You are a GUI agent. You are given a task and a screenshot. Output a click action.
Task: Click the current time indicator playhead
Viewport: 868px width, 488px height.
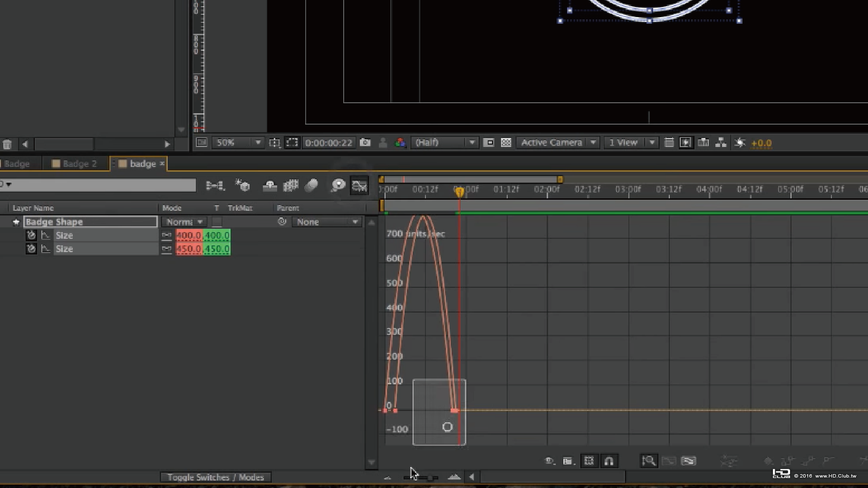pyautogui.click(x=459, y=192)
